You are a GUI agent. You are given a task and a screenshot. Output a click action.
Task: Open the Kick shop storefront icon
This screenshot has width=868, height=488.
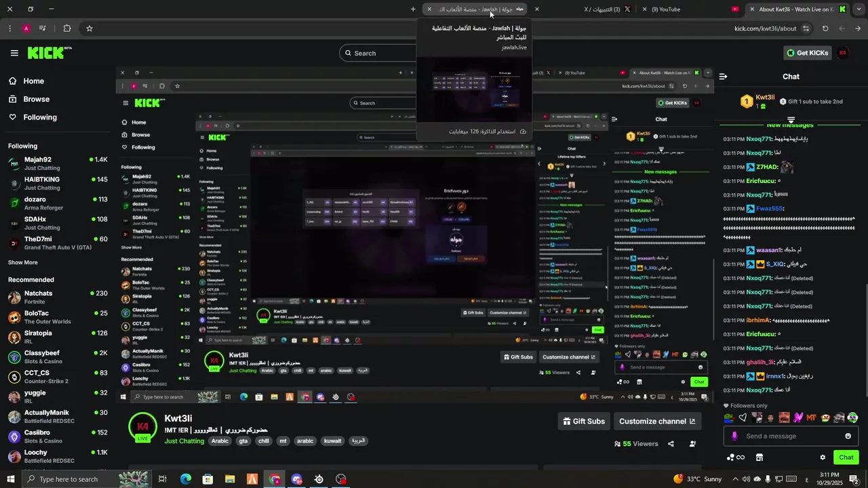[759, 457]
